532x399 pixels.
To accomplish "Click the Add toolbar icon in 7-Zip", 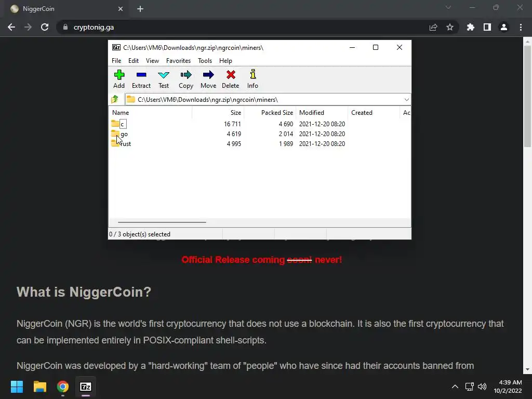I will point(119,79).
